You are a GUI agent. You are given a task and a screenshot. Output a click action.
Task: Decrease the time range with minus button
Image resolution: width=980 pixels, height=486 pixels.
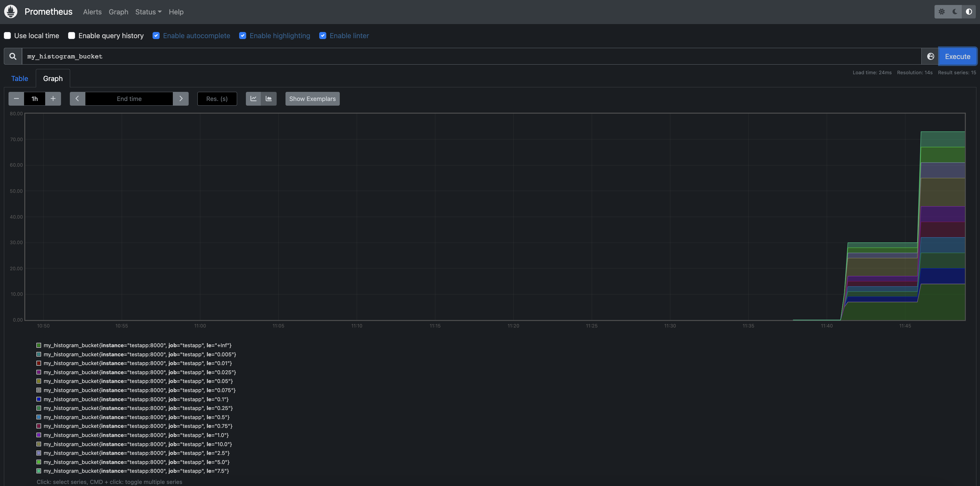coord(16,99)
